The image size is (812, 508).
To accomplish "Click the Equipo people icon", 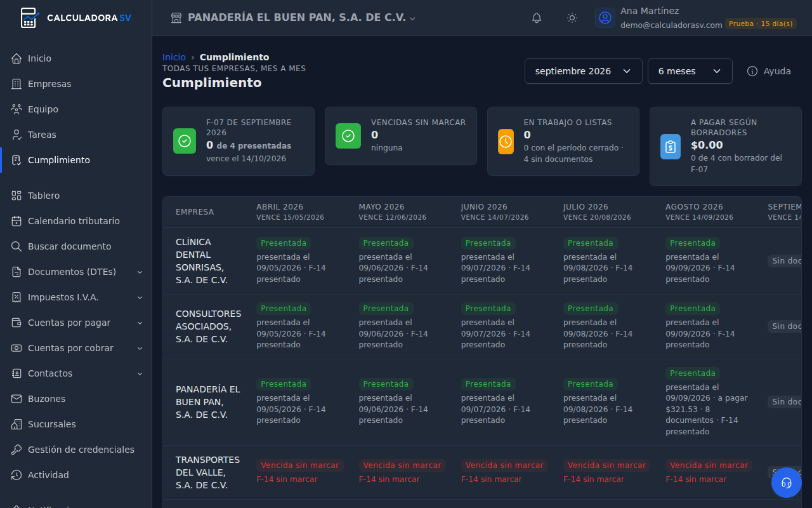I will (16, 109).
